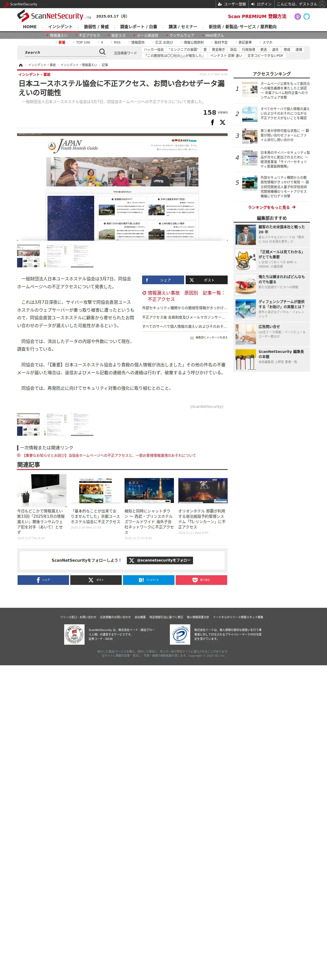This screenshot has height=980, width=327.
Task: Open the HOME menu item
Action: click(x=30, y=27)
